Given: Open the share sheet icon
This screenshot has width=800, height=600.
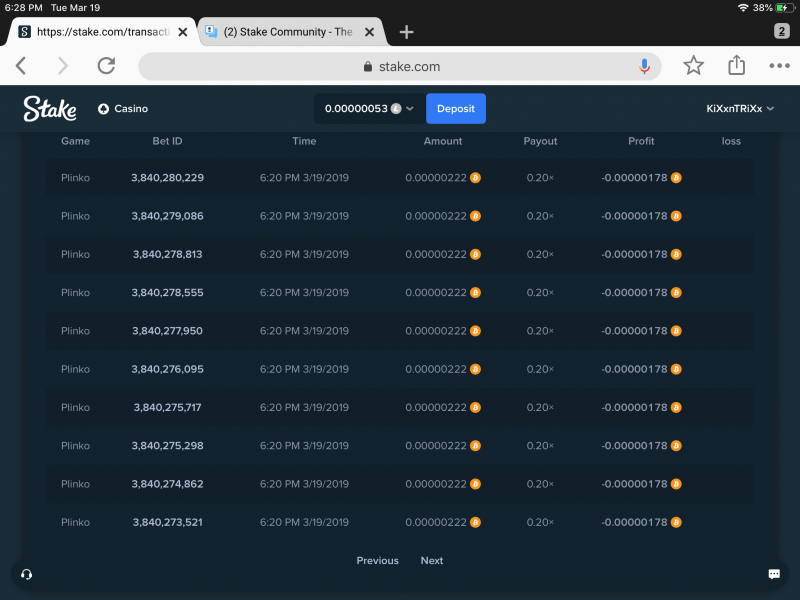Looking at the screenshot, I should 736,65.
